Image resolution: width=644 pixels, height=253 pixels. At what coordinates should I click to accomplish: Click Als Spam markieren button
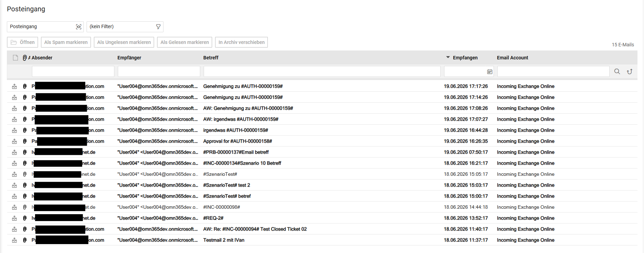[66, 42]
